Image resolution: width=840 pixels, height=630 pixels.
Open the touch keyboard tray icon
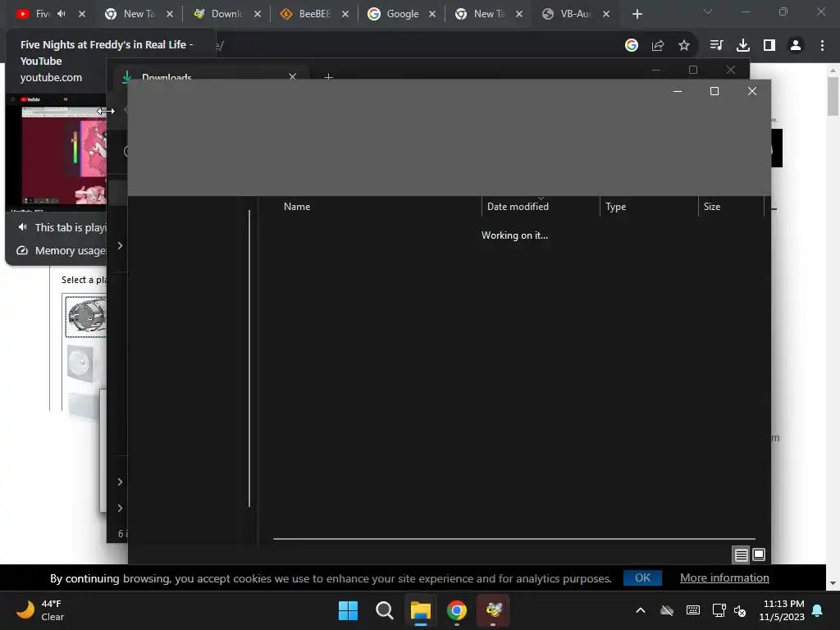[x=692, y=610]
